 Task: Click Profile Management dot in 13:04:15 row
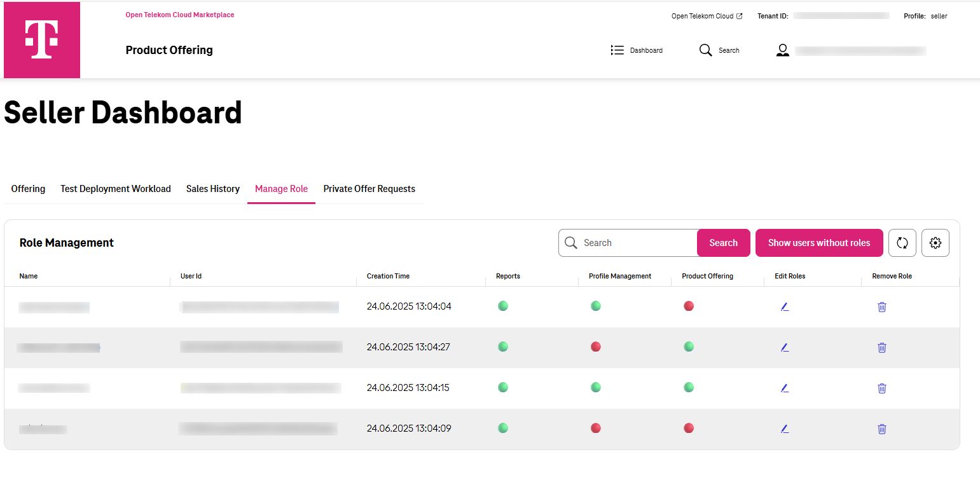596,387
